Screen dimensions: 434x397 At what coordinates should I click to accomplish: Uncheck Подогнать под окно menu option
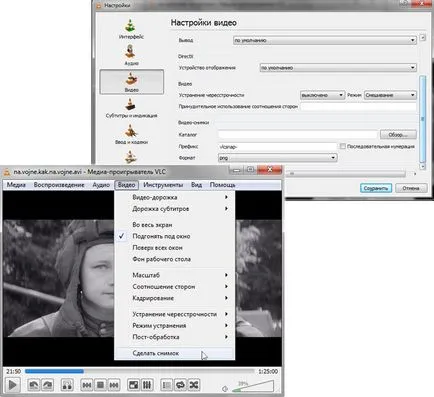point(175,236)
